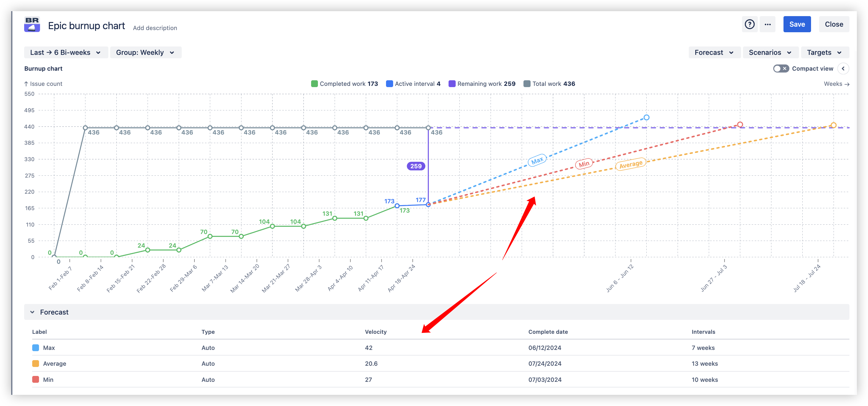868x406 pixels.
Task: Click the Issue count axis label
Action: tap(43, 84)
